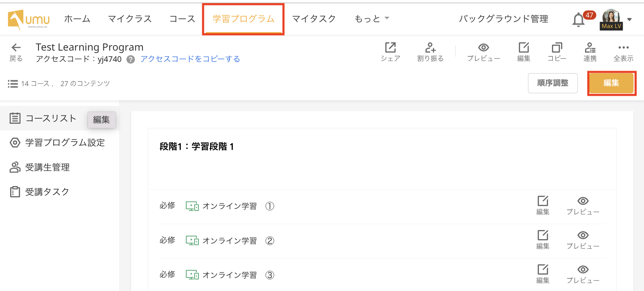644x291 pixels.
Task: Expand the もっと menu
Action: (372, 19)
